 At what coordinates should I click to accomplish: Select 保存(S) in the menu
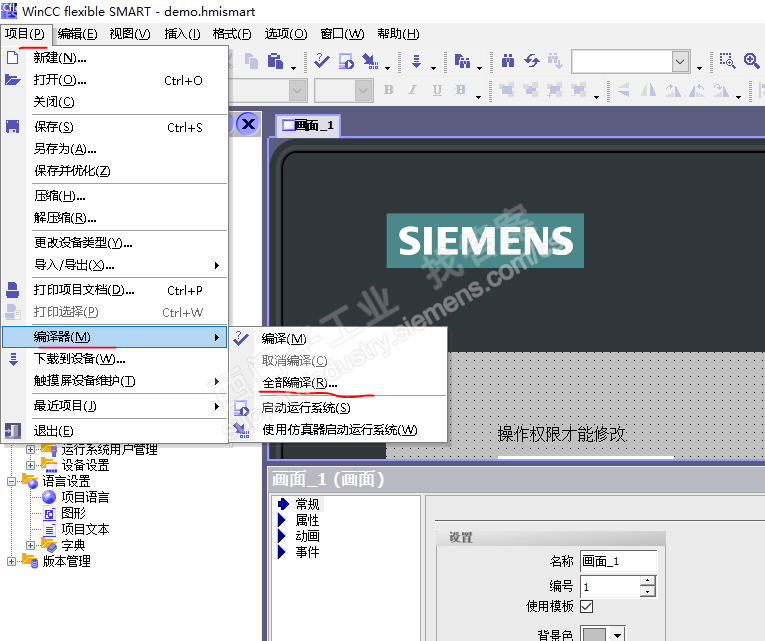coord(115,127)
